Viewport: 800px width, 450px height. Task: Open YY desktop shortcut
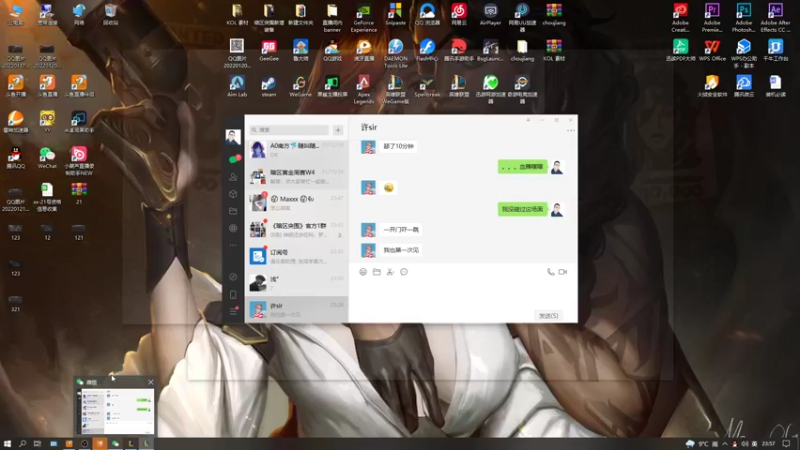[47, 122]
